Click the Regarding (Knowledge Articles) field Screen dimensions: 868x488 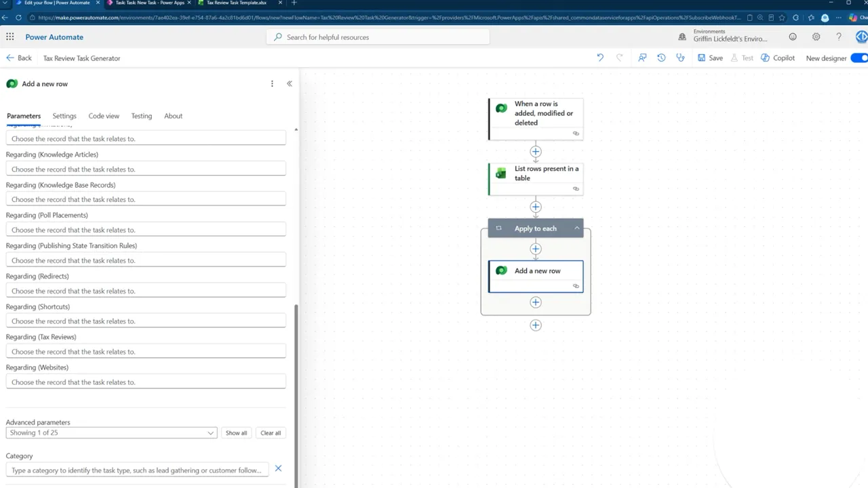click(146, 169)
